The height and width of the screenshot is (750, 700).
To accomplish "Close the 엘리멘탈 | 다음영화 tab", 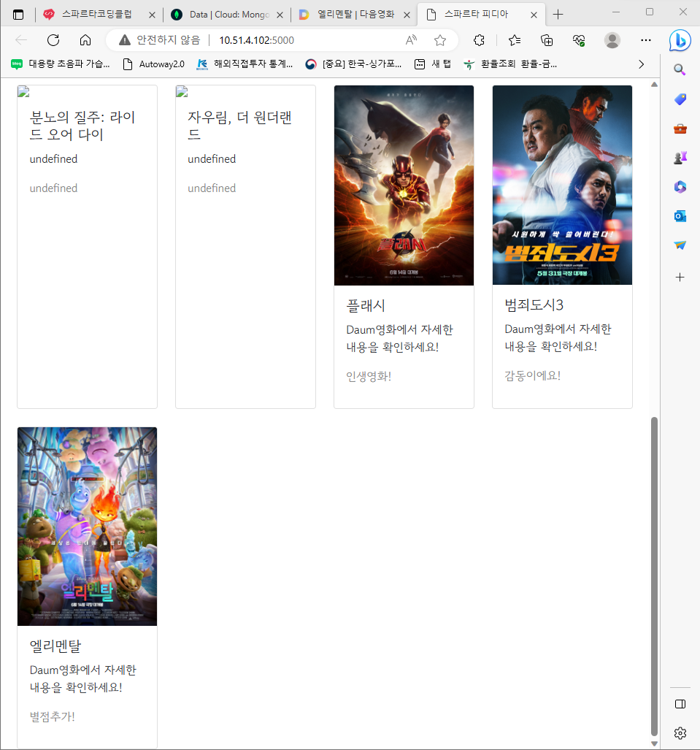I will point(407,15).
